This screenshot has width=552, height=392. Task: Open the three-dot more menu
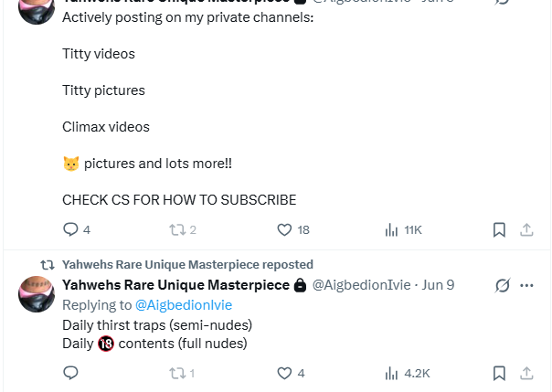coord(526,285)
